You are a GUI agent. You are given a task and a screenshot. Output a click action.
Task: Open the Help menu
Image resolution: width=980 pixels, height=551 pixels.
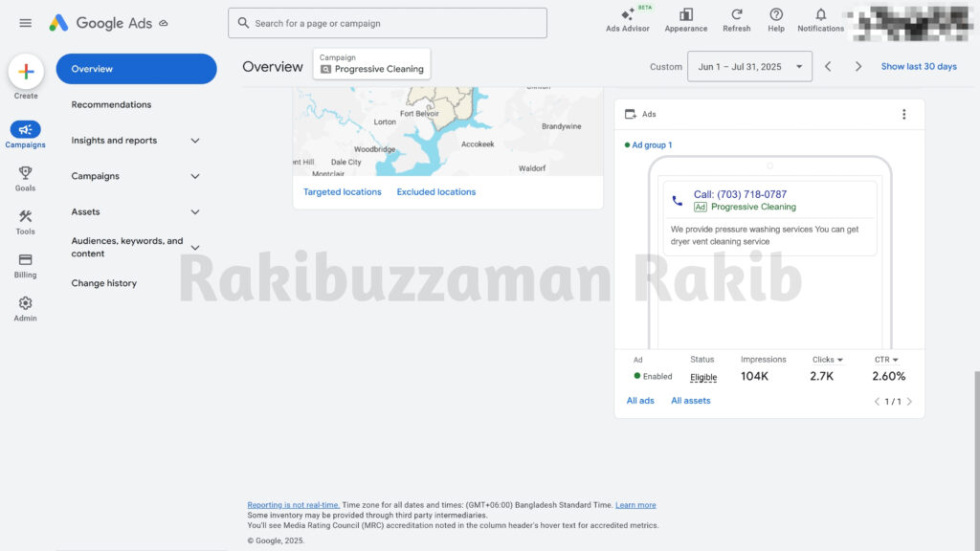pos(777,23)
